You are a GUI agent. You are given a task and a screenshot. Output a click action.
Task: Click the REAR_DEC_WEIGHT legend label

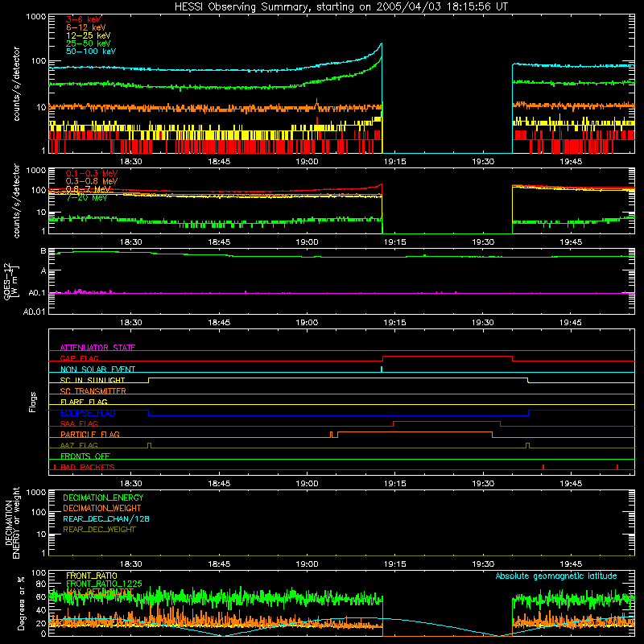pos(99,530)
